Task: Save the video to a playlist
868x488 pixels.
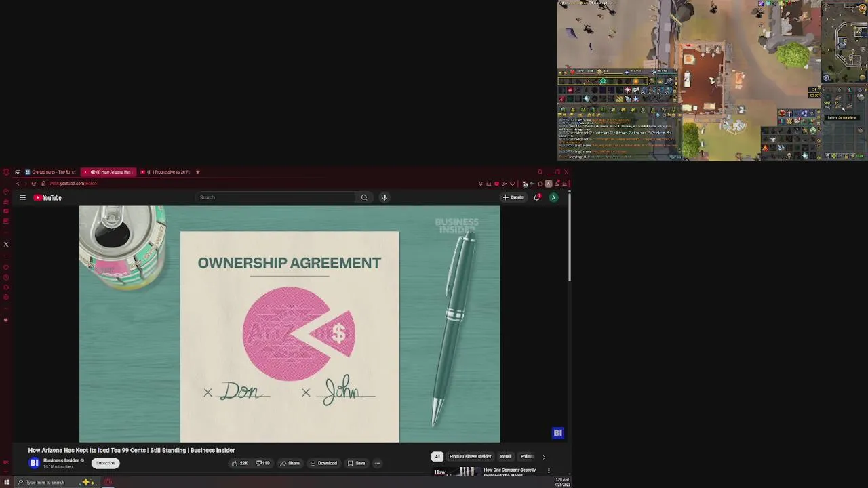Action: [357, 463]
